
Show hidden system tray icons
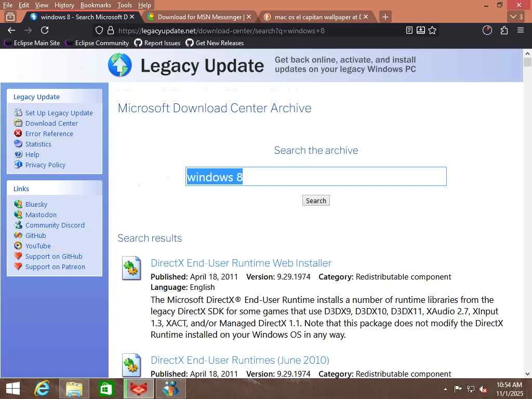click(445, 389)
